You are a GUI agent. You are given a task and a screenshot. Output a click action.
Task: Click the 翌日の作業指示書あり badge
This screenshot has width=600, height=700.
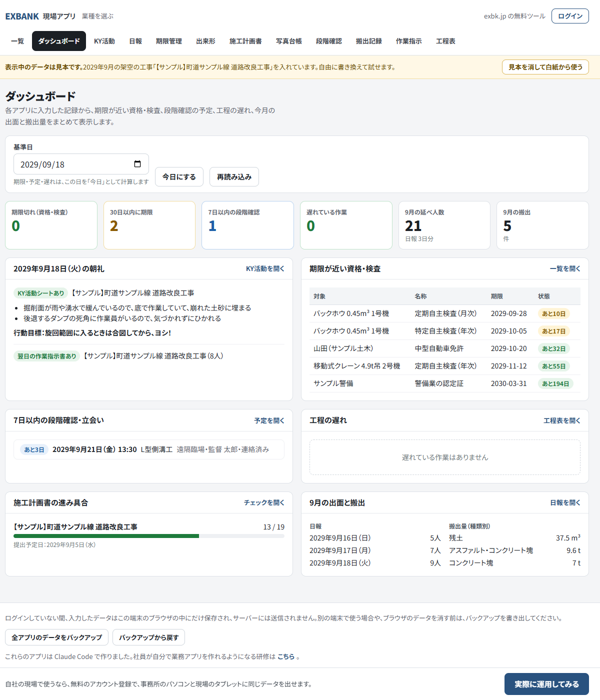click(47, 356)
